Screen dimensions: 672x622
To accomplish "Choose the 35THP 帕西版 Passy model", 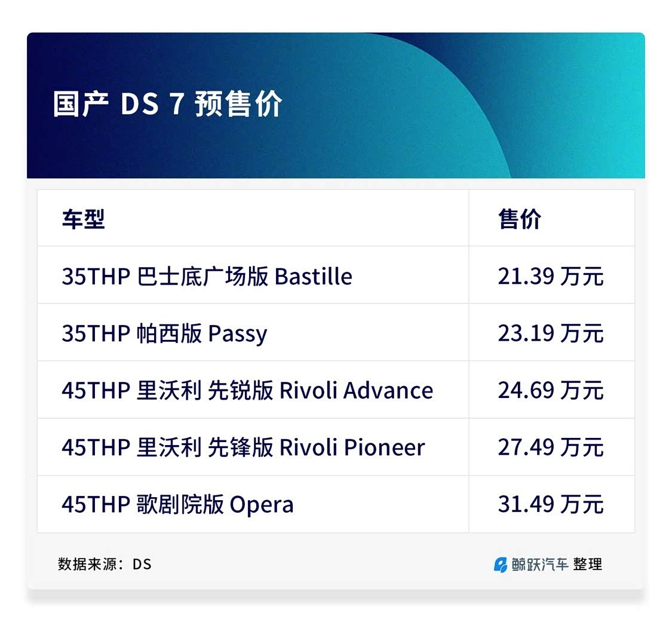I will point(164,333).
